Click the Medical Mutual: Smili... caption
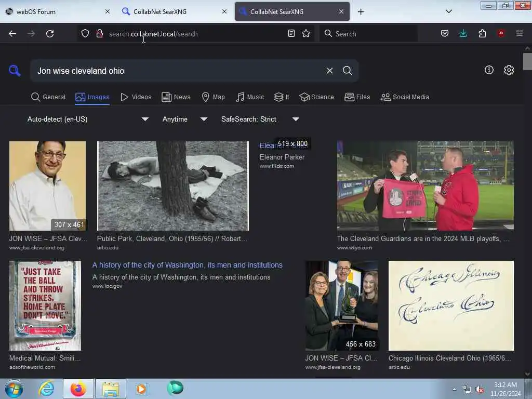 pos(45,358)
